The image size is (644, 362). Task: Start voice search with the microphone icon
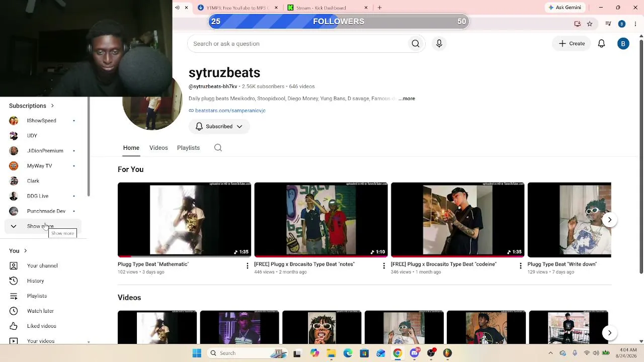[439, 44]
